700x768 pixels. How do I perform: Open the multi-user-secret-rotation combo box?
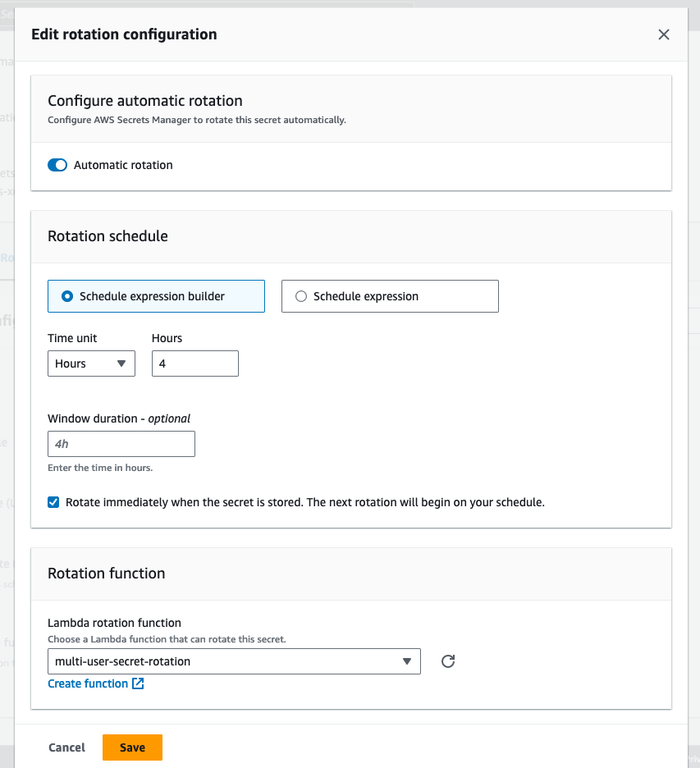coord(234,661)
